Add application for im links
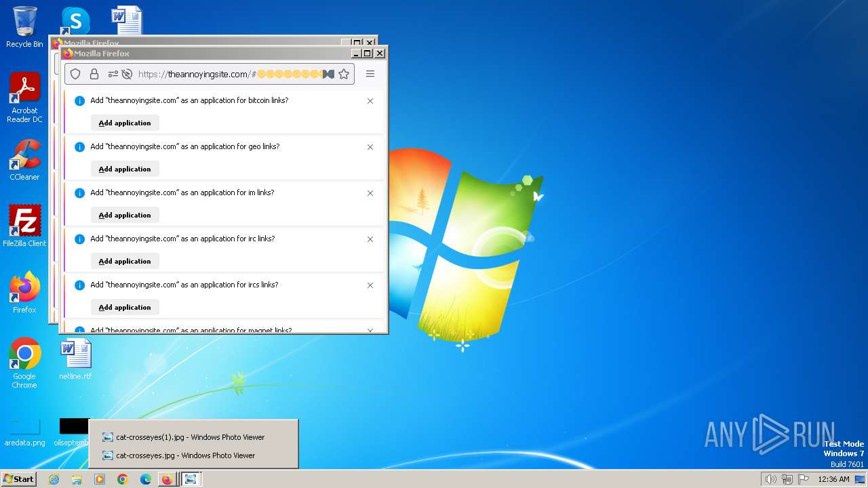The height and width of the screenshot is (488, 868). [x=125, y=215]
